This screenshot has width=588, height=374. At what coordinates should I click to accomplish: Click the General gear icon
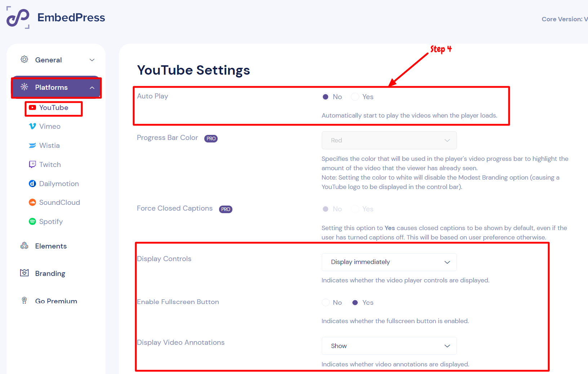(x=24, y=60)
